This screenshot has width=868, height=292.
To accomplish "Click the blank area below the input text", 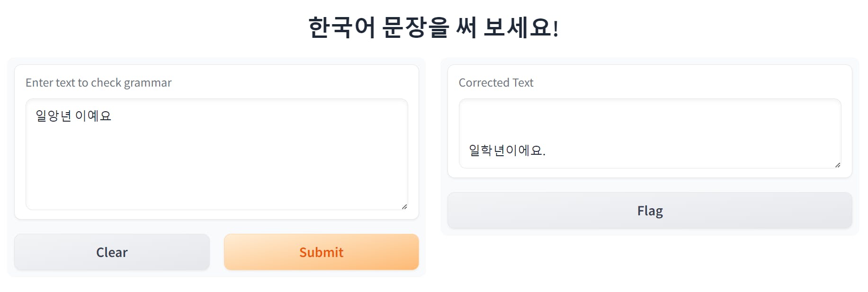I will pos(216,170).
